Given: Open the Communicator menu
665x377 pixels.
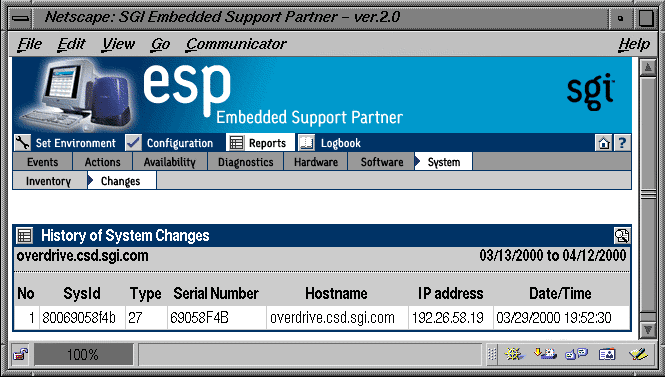Looking at the screenshot, I should click(x=236, y=44).
